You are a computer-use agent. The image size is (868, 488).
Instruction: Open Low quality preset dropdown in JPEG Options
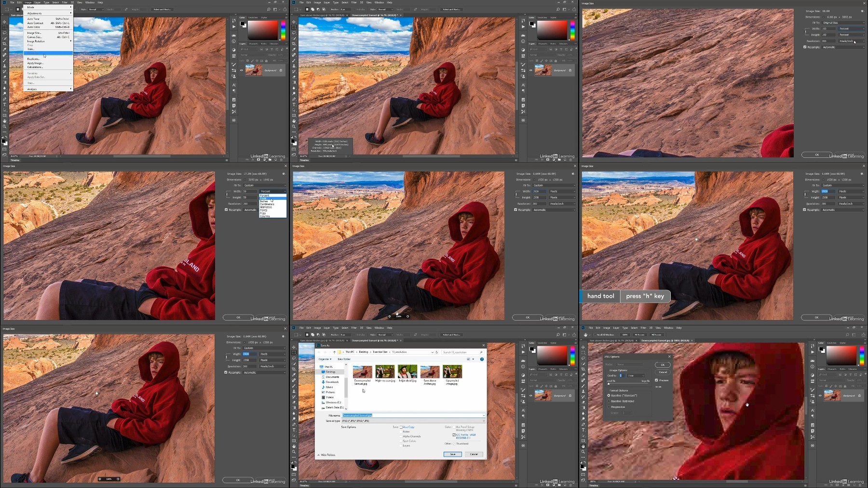point(636,376)
